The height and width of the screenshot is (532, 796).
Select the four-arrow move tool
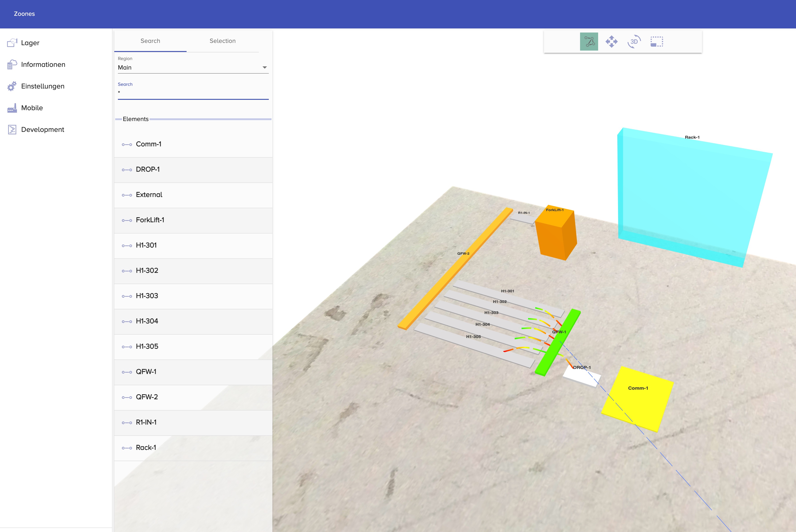(611, 42)
